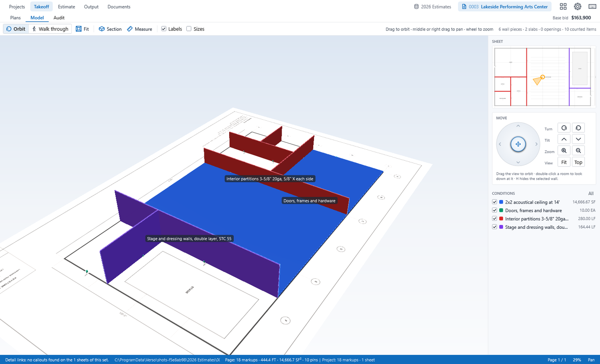Select Orbit navigation mode
The image size is (600, 364).
(x=16, y=29)
